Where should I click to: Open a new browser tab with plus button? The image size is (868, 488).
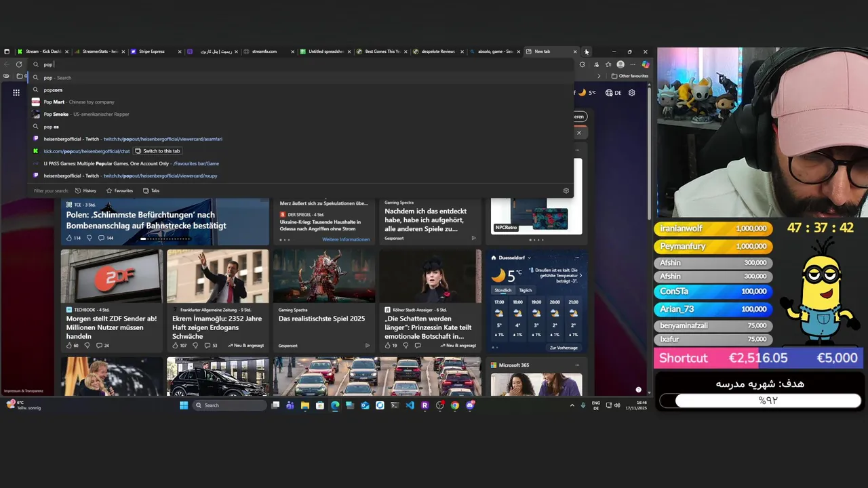587,52
